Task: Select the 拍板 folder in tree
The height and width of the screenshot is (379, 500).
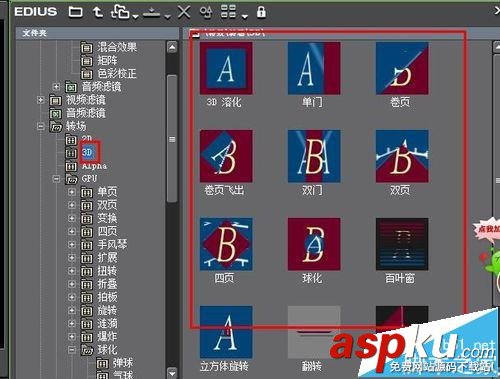Action: point(99,297)
